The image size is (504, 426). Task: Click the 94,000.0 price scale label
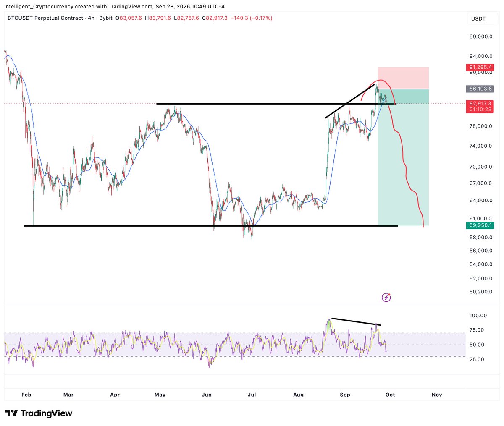tap(481, 56)
